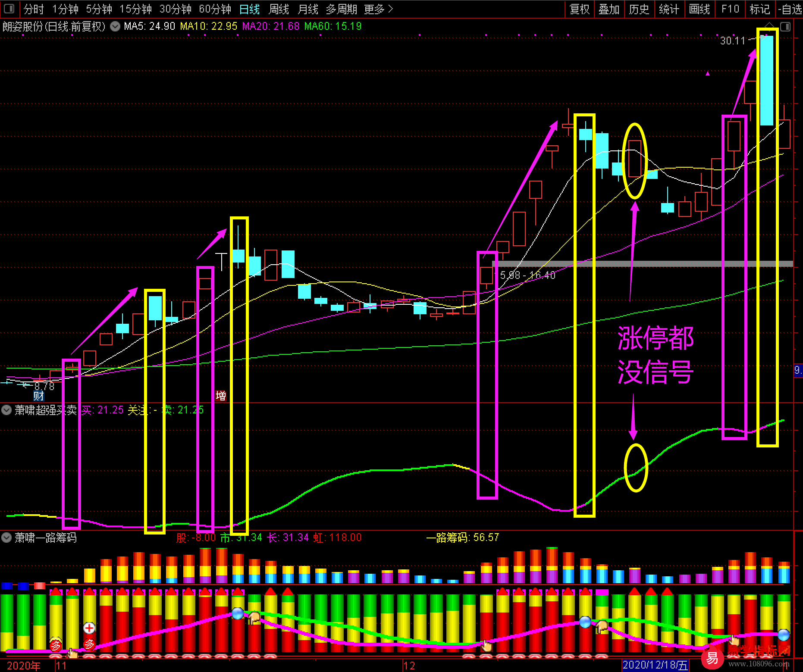Toggle 复权 price adjustment
This screenshot has width=803, height=672.
click(579, 9)
